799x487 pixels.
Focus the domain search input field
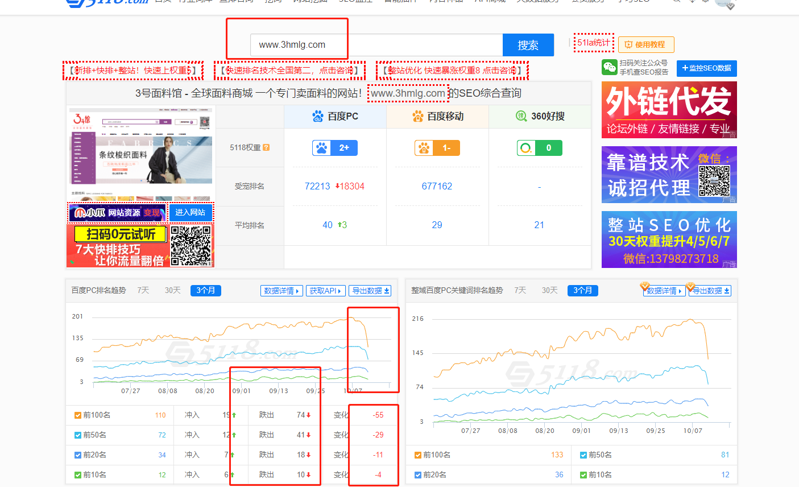click(376, 45)
